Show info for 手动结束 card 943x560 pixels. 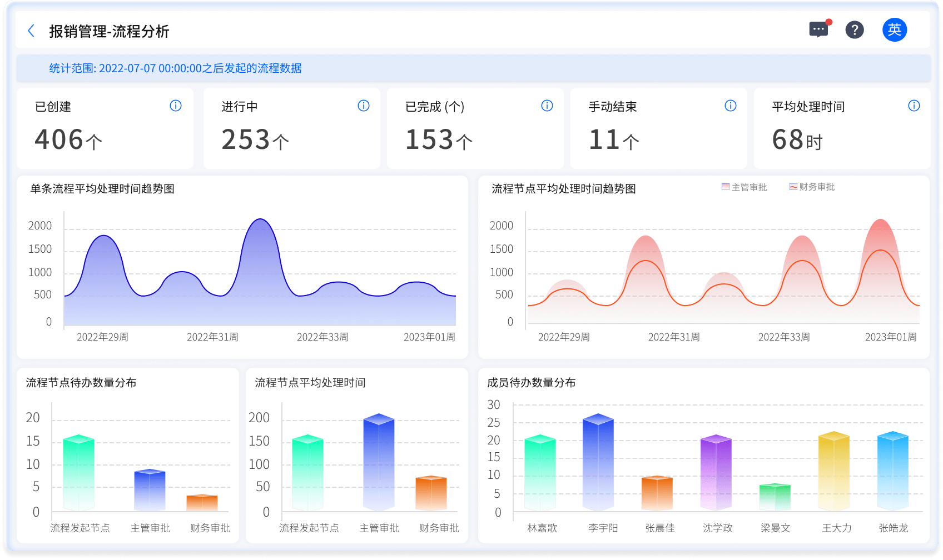click(731, 106)
